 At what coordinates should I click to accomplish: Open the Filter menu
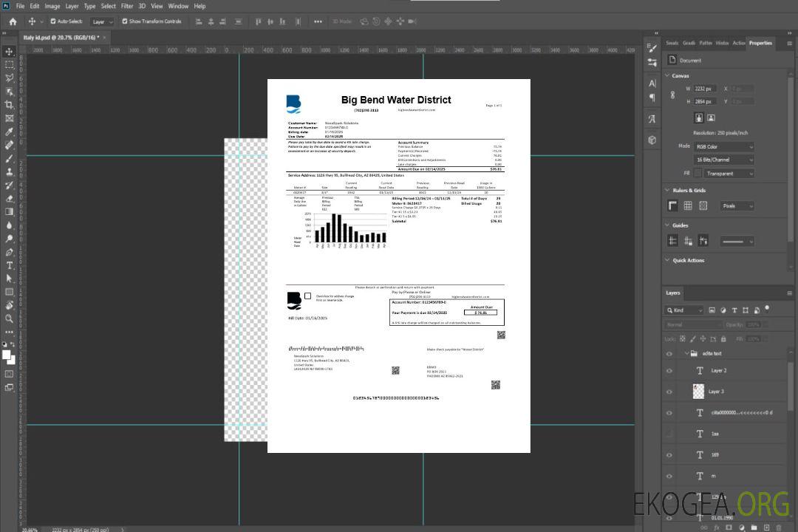click(x=127, y=6)
